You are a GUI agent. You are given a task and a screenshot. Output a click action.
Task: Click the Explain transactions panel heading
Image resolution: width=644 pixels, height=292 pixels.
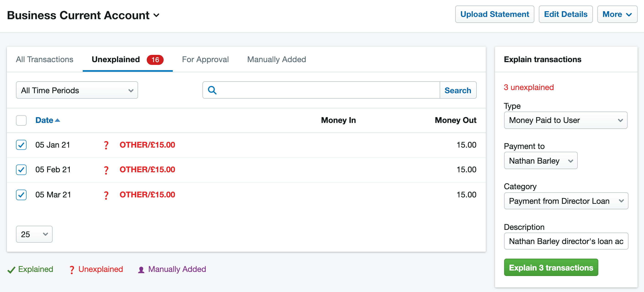(x=543, y=59)
